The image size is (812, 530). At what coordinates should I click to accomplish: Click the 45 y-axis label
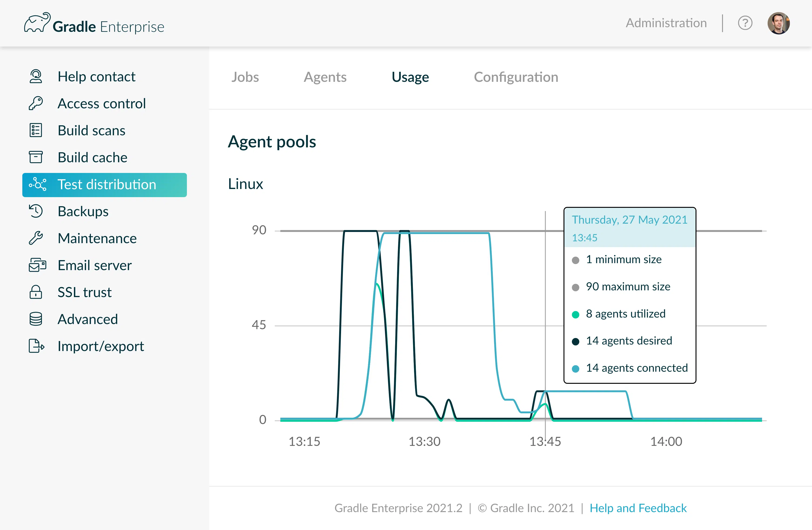click(259, 325)
